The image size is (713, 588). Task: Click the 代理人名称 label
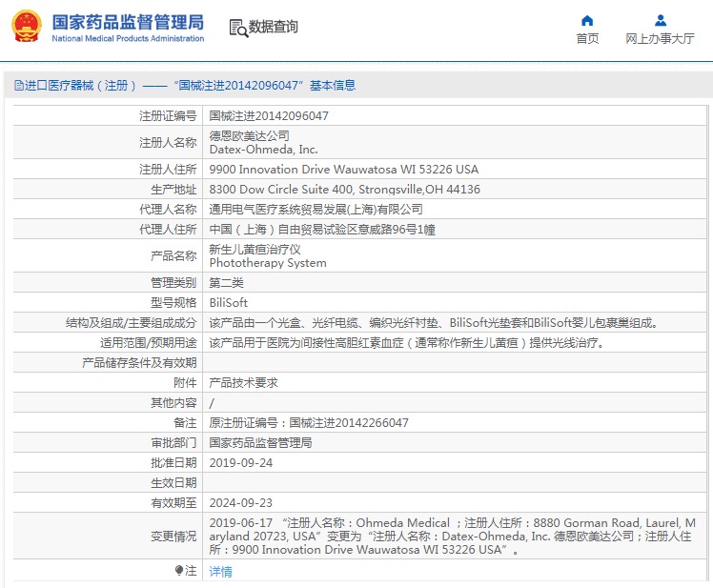tap(168, 210)
